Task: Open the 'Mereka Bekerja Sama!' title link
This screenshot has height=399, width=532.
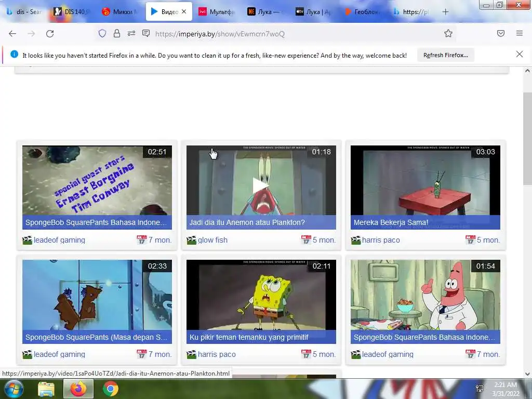Action: coord(391,222)
